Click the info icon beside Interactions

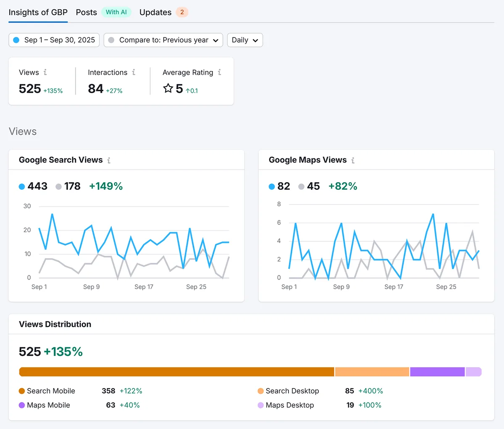(x=134, y=72)
